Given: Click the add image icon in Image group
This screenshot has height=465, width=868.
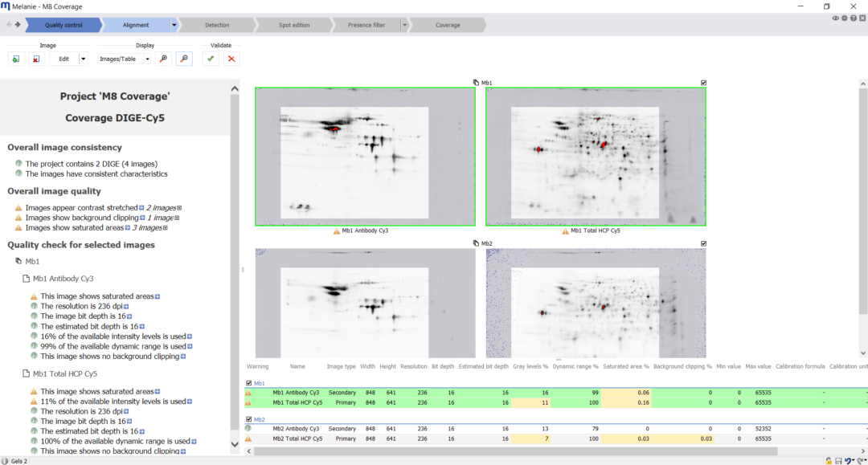Looking at the screenshot, I should pyautogui.click(x=16, y=59).
